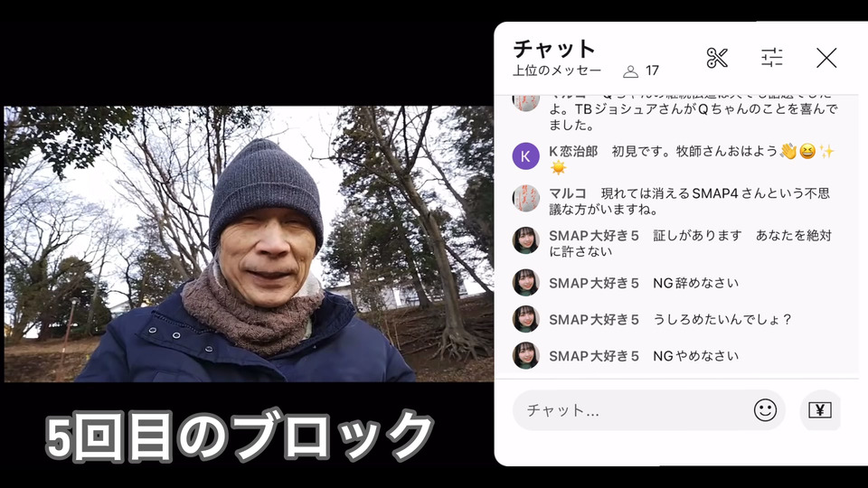The height and width of the screenshot is (488, 868).
Task: Close the chat panel with X
Action: (826, 58)
